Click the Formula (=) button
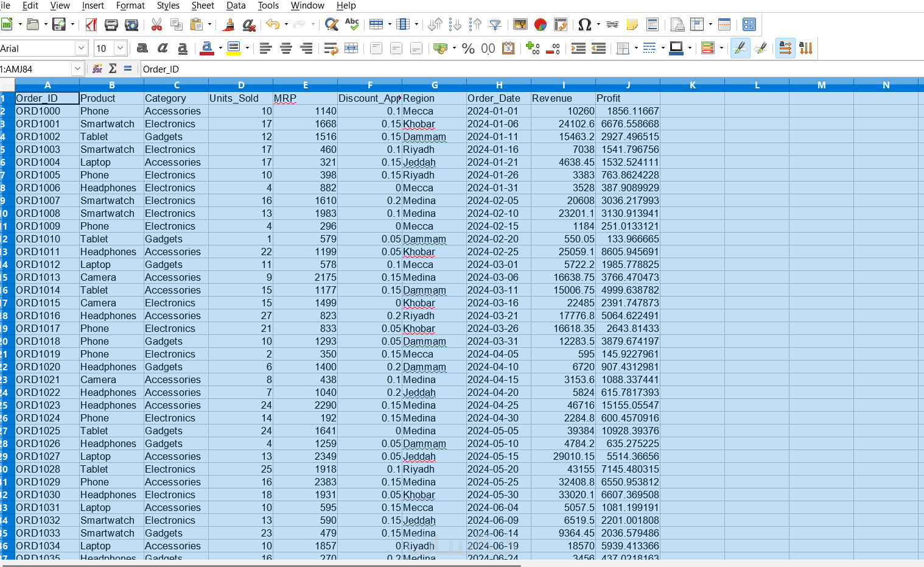The width and height of the screenshot is (924, 567). pyautogui.click(x=128, y=69)
